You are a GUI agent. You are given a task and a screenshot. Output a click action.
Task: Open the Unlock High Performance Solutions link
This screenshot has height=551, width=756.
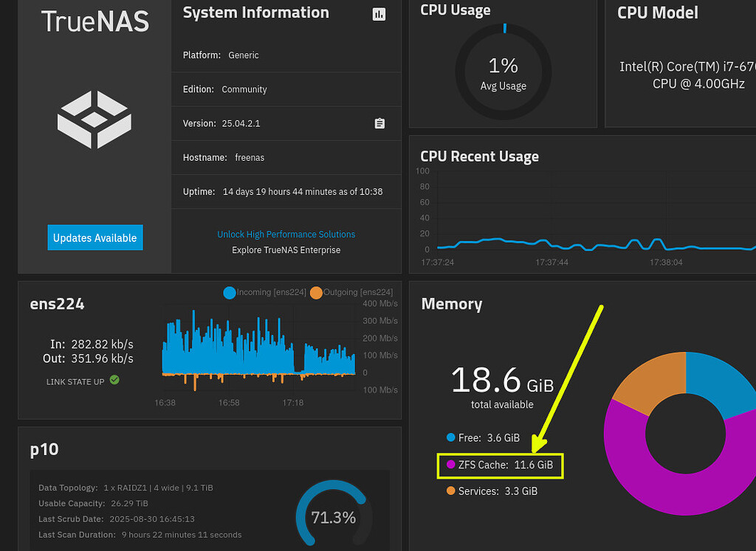point(286,234)
